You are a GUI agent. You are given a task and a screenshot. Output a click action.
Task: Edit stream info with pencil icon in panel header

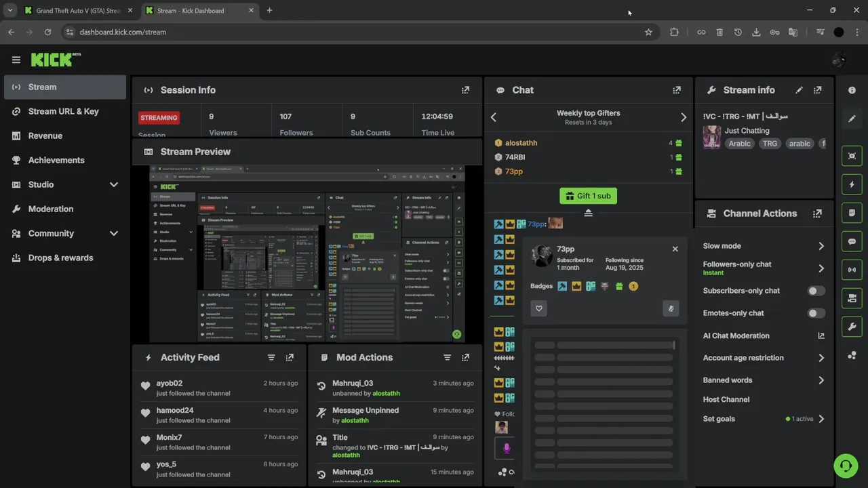(x=799, y=90)
